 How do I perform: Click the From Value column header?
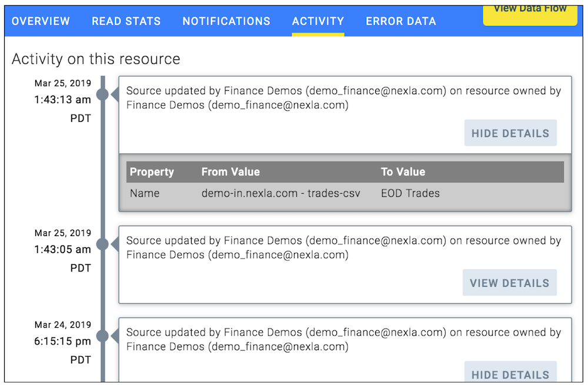point(230,172)
